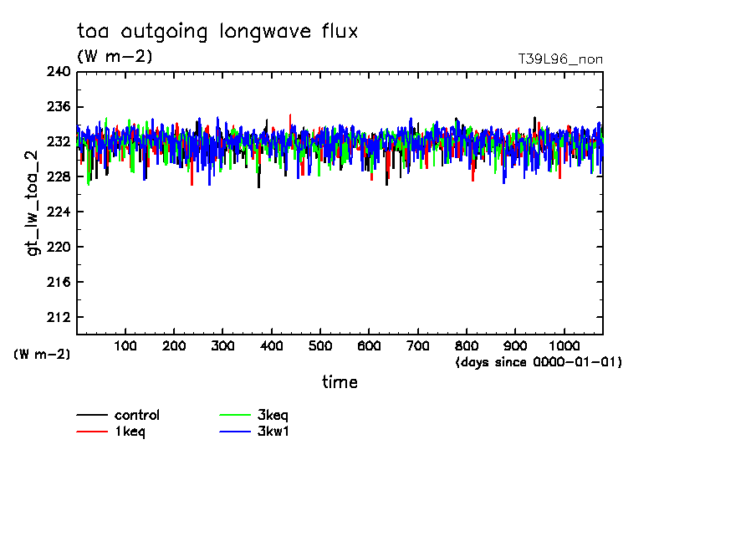Select the '3keq' legend label
The height and width of the screenshot is (547, 756).
[274, 415]
